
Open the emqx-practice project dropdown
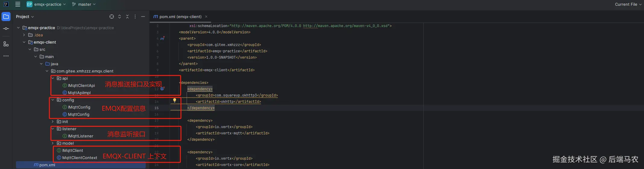[47, 4]
